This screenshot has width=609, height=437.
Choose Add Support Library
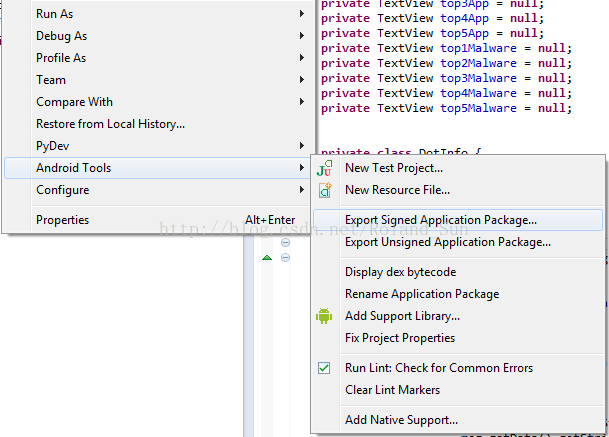[x=458, y=316]
